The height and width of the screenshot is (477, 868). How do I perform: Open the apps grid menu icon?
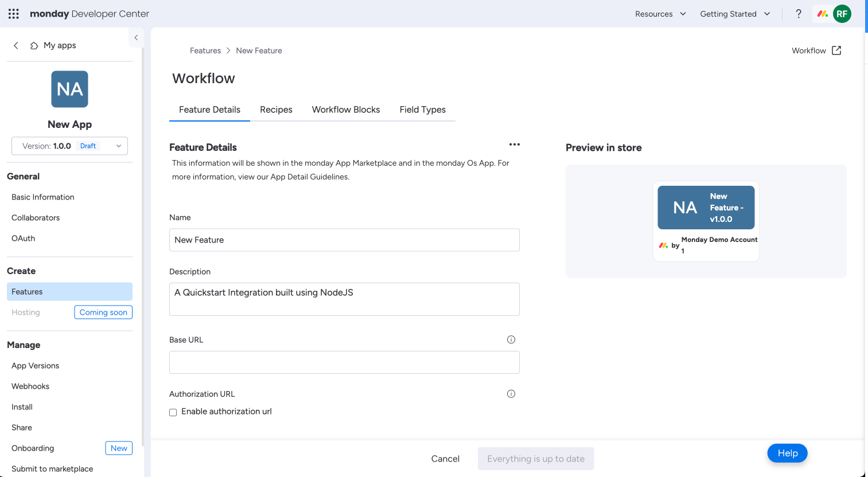14,14
